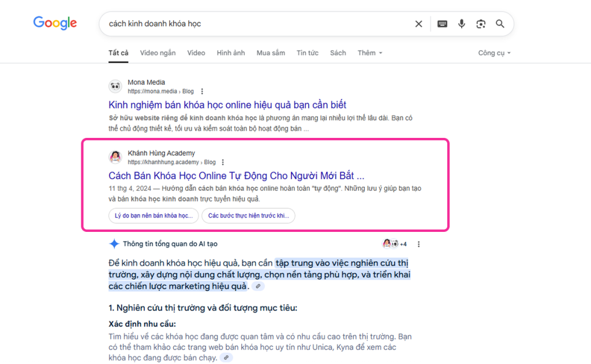This screenshot has width=591, height=364.
Task: Click the AI overview sparkle icon
Action: pyautogui.click(x=114, y=244)
